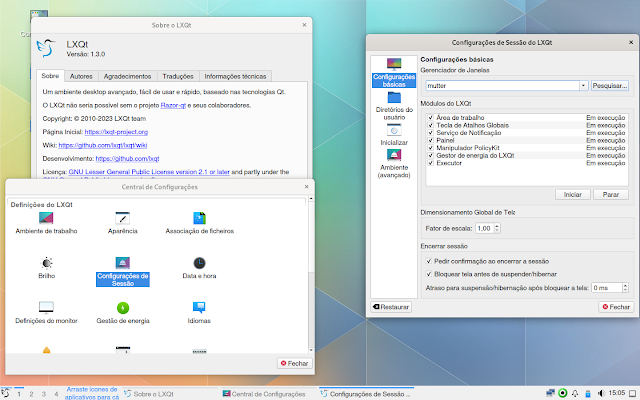
Task: Select Configurações de Sessão icon in Central
Action: pyautogui.click(x=122, y=263)
